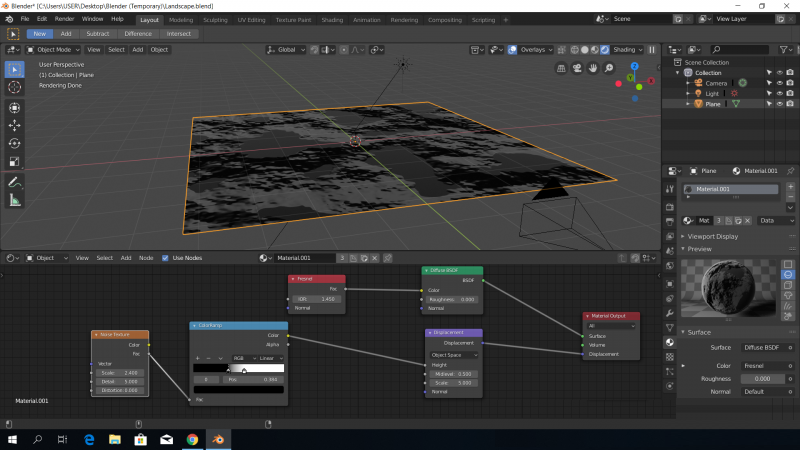The image size is (800, 450).
Task: Select the Scale tool in viewport toolbar
Action: tap(14, 161)
